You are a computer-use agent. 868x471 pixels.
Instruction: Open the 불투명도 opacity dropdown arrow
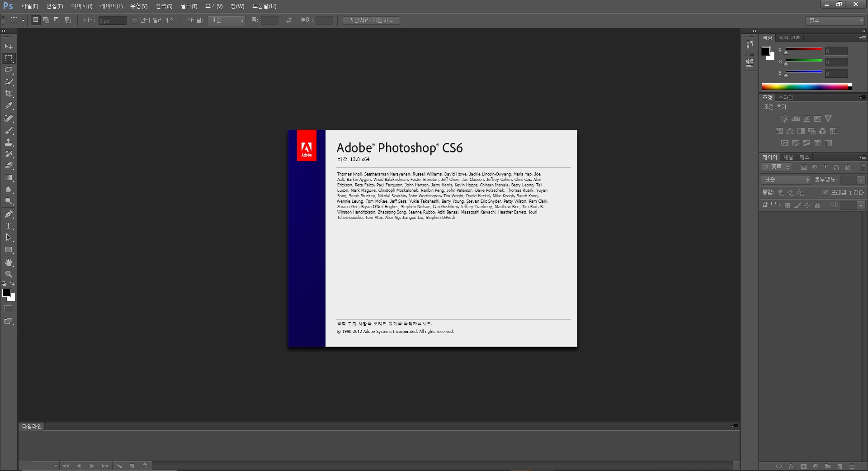pyautogui.click(x=861, y=180)
